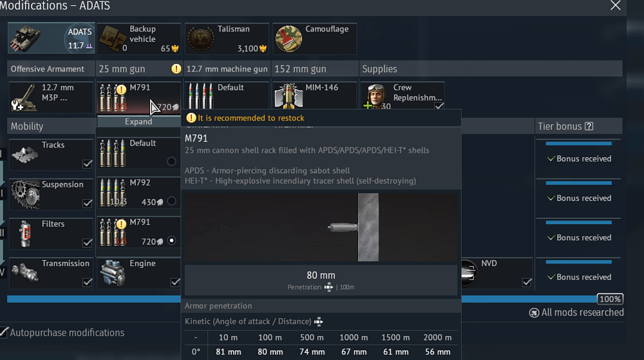Select the Camouflage icon

pos(289,39)
